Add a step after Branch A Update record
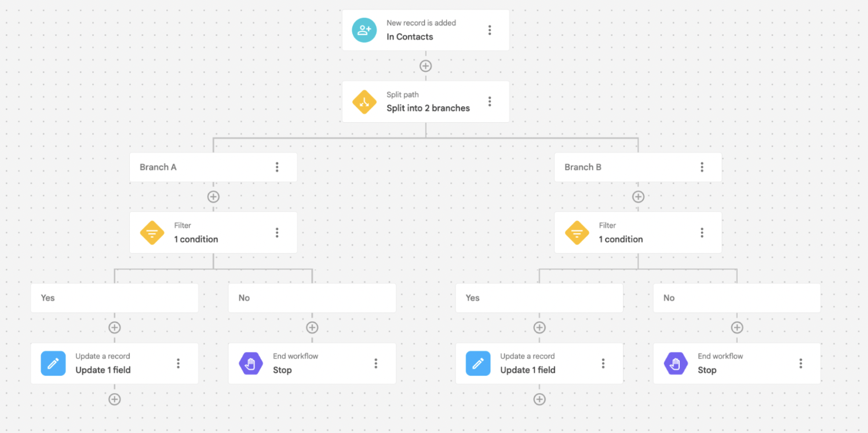This screenshot has height=433, width=868. point(114,399)
